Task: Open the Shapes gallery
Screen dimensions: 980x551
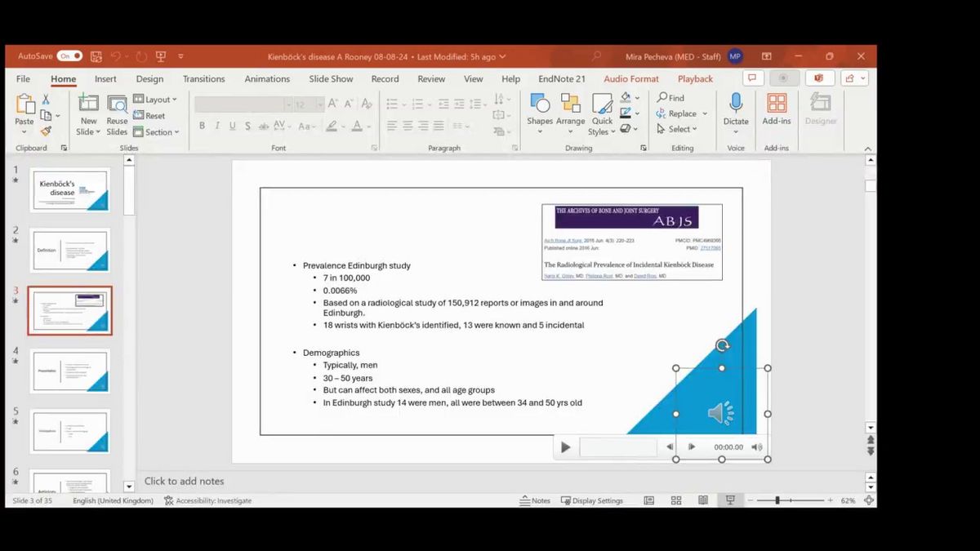Action: tap(540, 113)
